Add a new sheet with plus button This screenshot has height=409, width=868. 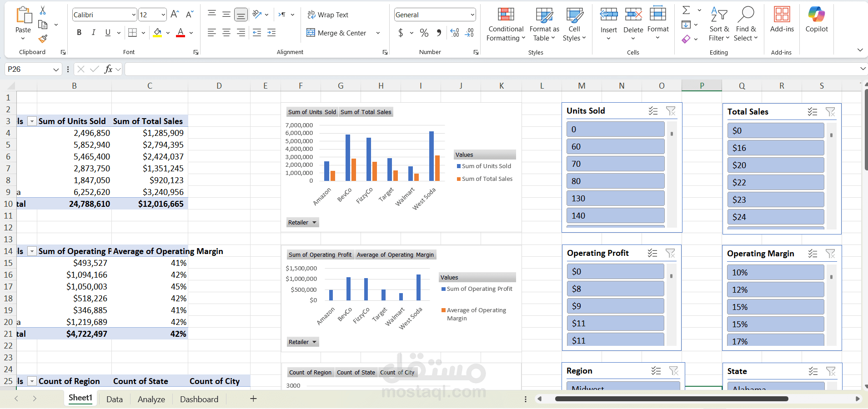(253, 399)
